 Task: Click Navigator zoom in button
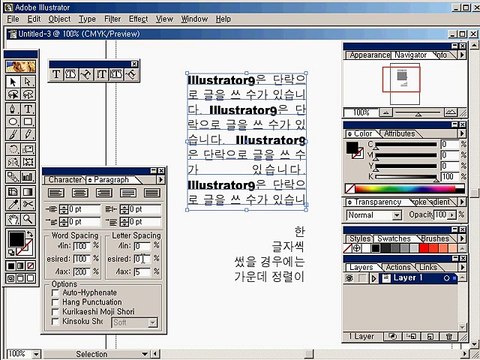tap(451, 113)
